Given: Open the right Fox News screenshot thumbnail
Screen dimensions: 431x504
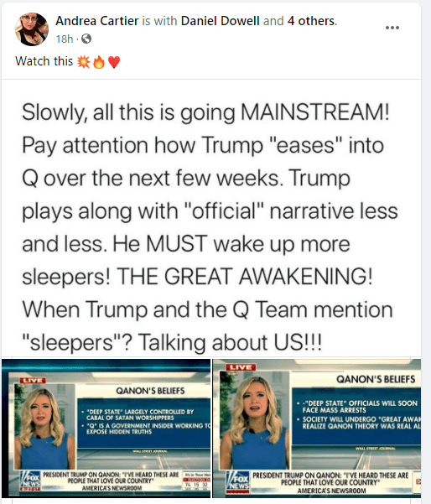Looking at the screenshot, I should [317, 428].
